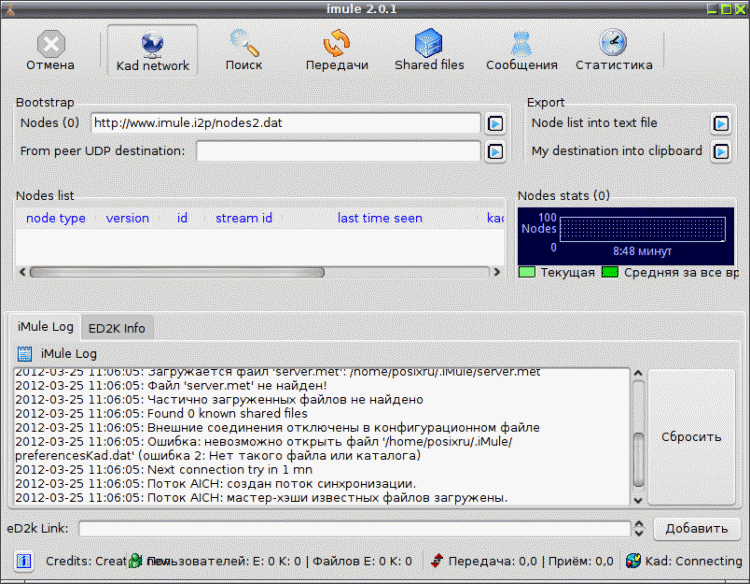Focus the nodes URL input field

point(286,123)
